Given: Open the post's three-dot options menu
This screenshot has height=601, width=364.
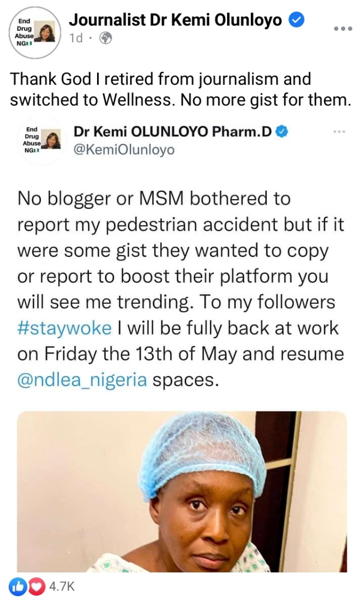Looking at the screenshot, I should click(x=343, y=29).
